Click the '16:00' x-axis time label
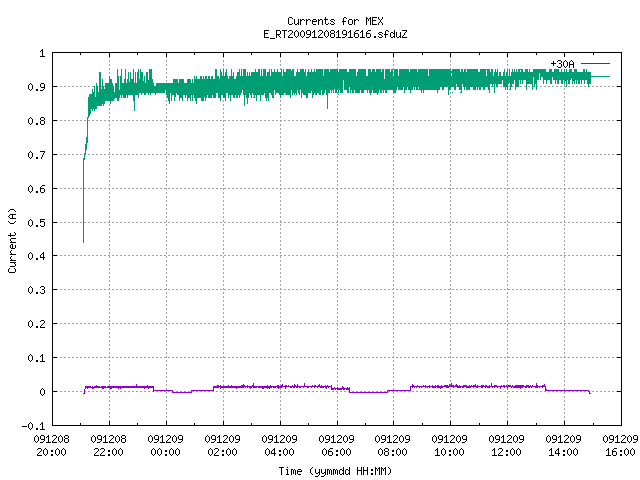The width and height of the screenshot is (640, 480). click(620, 452)
